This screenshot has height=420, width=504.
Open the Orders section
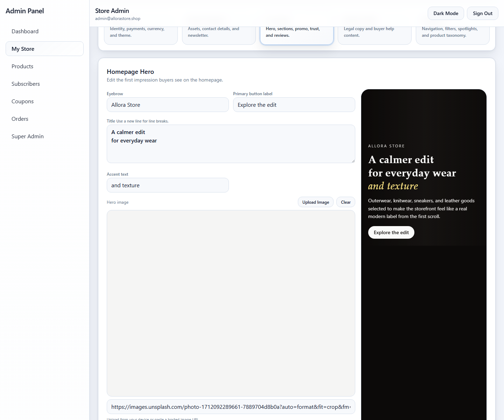tap(20, 119)
